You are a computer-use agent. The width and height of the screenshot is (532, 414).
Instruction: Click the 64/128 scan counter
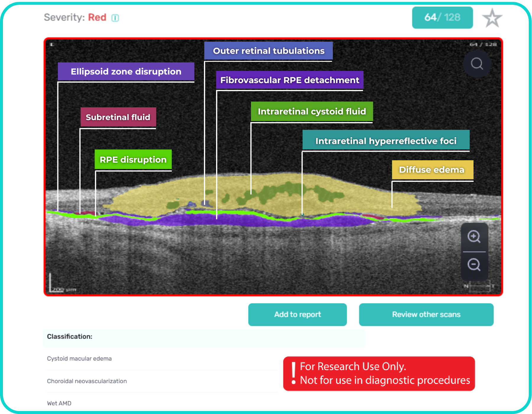click(442, 17)
